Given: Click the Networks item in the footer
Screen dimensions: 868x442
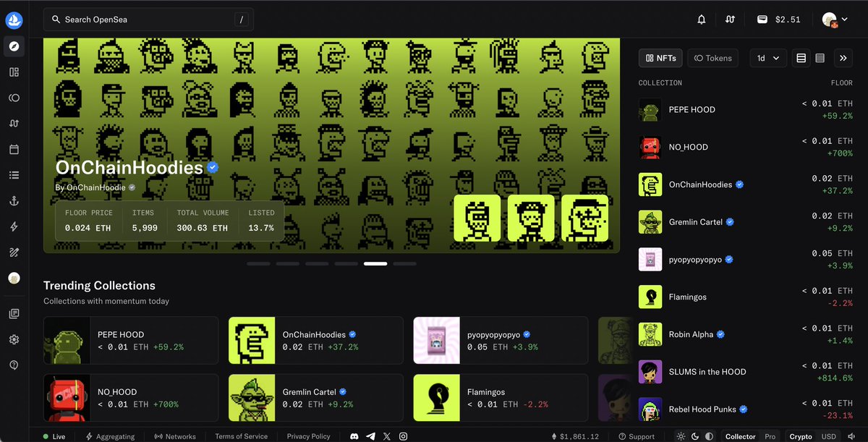Looking at the screenshot, I should (175, 436).
